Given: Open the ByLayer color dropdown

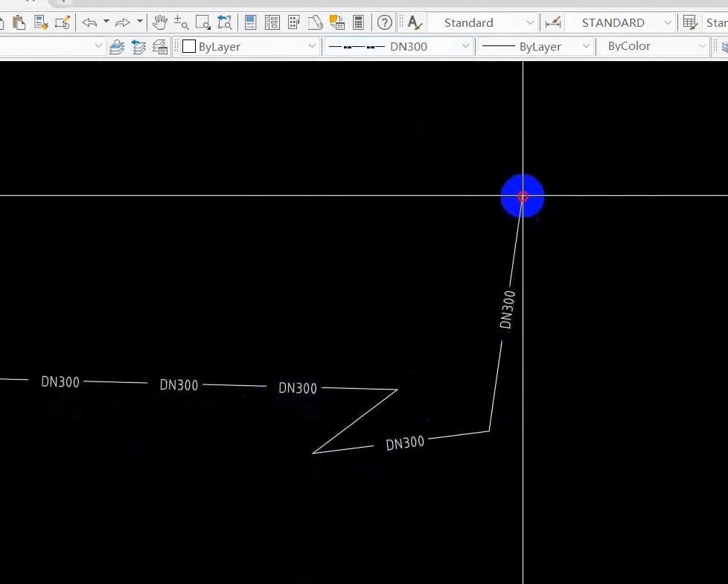Looking at the screenshot, I should [x=250, y=46].
